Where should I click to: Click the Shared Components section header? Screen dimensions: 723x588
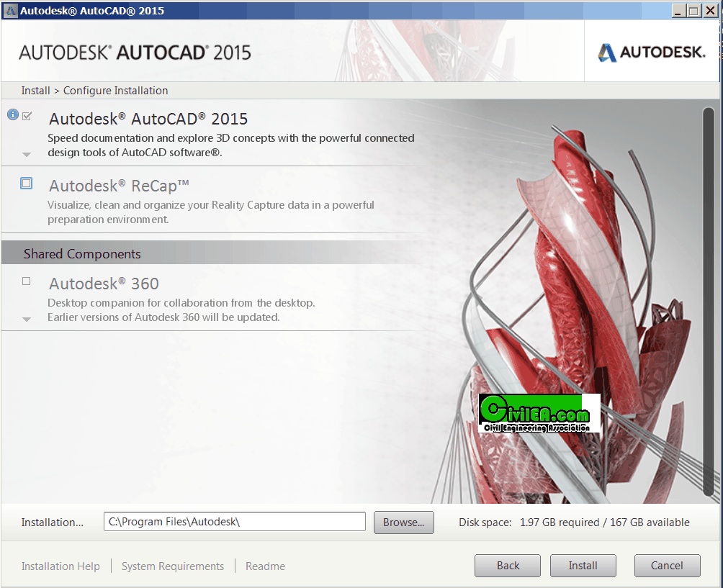point(82,253)
